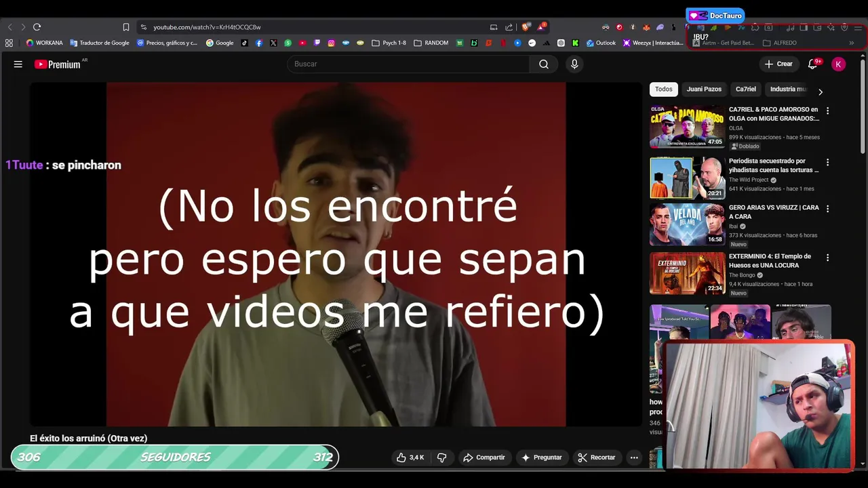The width and height of the screenshot is (868, 488).
Task: Show more filter chips with right arrow
Action: [821, 92]
